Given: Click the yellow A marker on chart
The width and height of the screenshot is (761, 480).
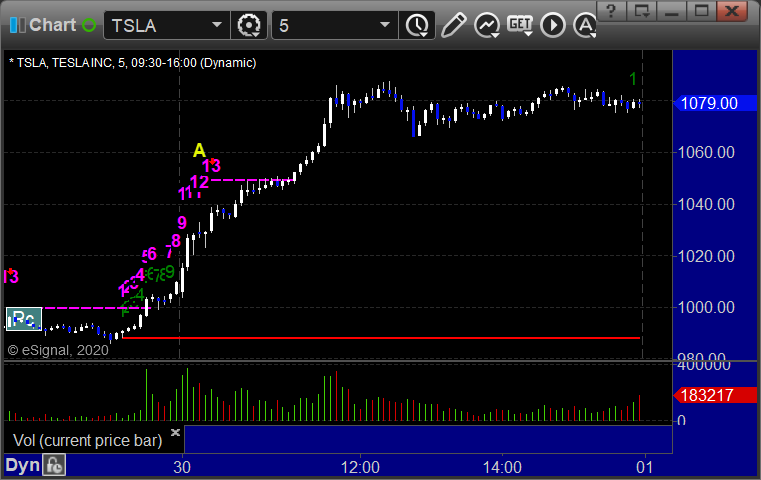Looking at the screenshot, I should (x=199, y=150).
